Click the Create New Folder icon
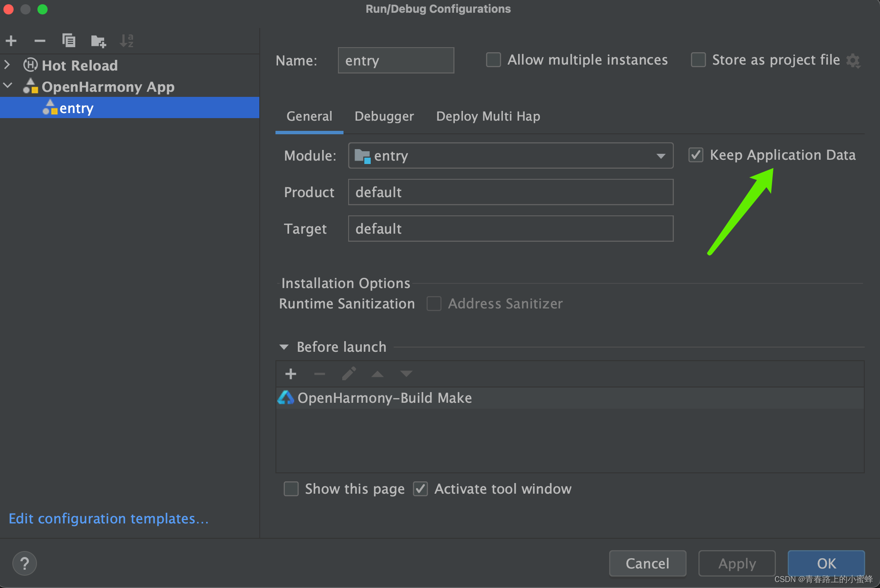 98,41
